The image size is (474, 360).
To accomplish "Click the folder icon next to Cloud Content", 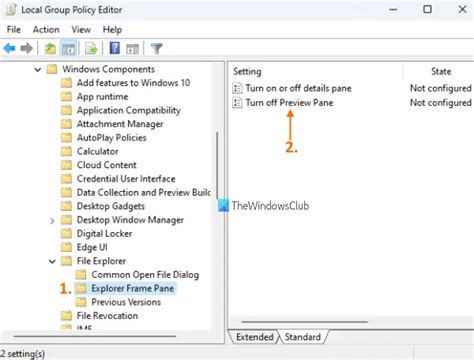I will point(66,165).
